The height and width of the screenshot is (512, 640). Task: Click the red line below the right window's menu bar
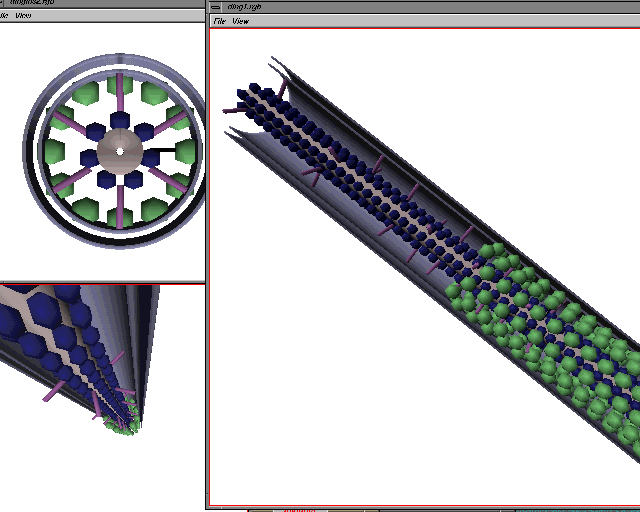[x=420, y=28]
